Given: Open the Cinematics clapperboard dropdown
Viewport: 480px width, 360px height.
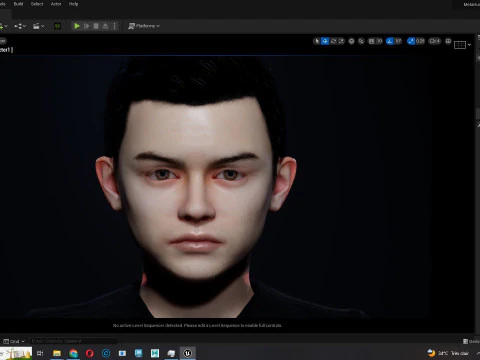Looking at the screenshot, I should coord(39,26).
